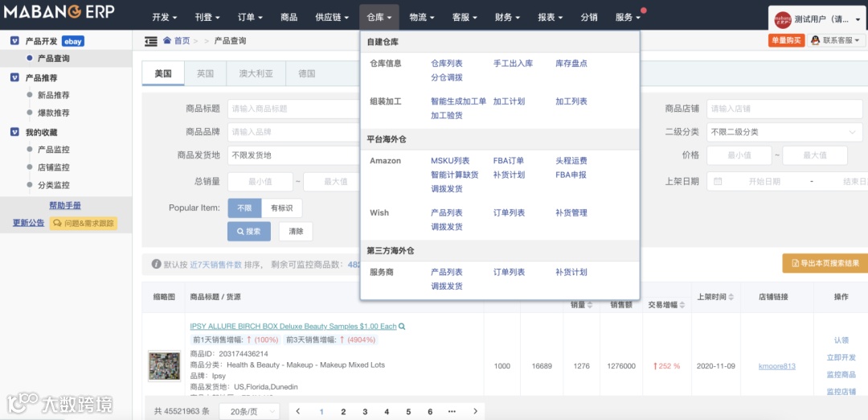Viewport: 868px width, 420px height.
Task: Open 头程运费 under Amazon
Action: 571,161
